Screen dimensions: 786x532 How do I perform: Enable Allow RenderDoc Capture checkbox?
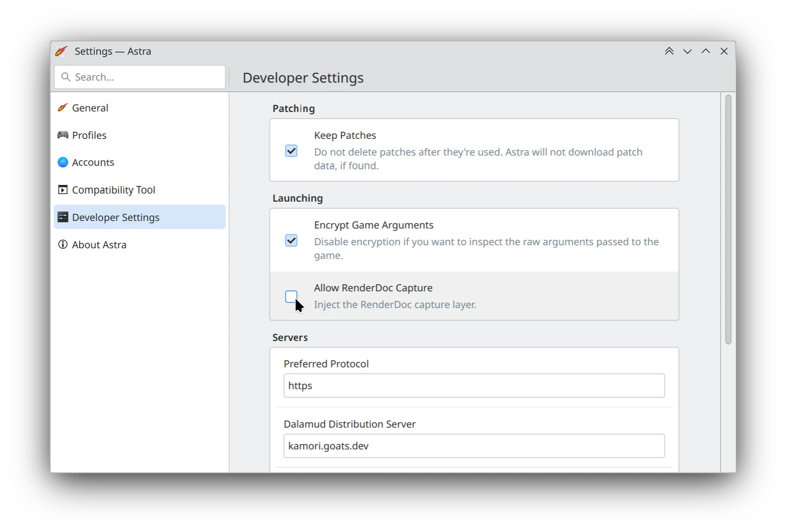291,296
